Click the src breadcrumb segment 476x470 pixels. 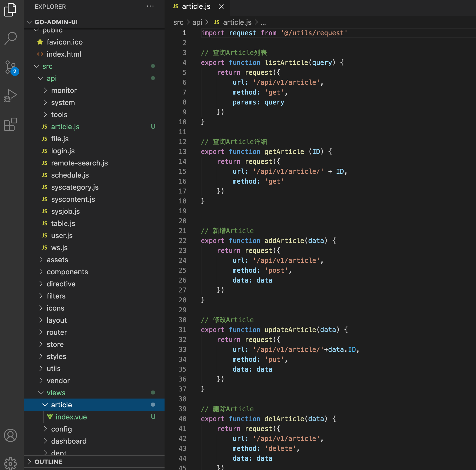pos(178,22)
